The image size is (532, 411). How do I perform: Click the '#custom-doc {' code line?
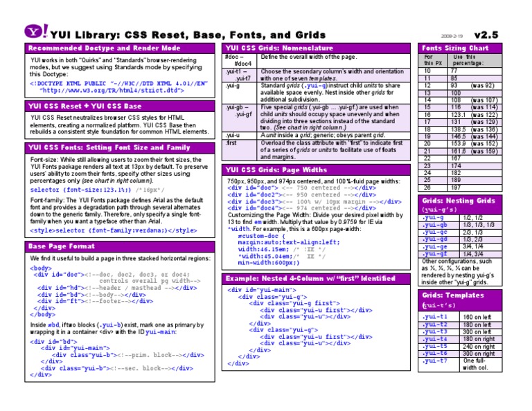click(262, 236)
